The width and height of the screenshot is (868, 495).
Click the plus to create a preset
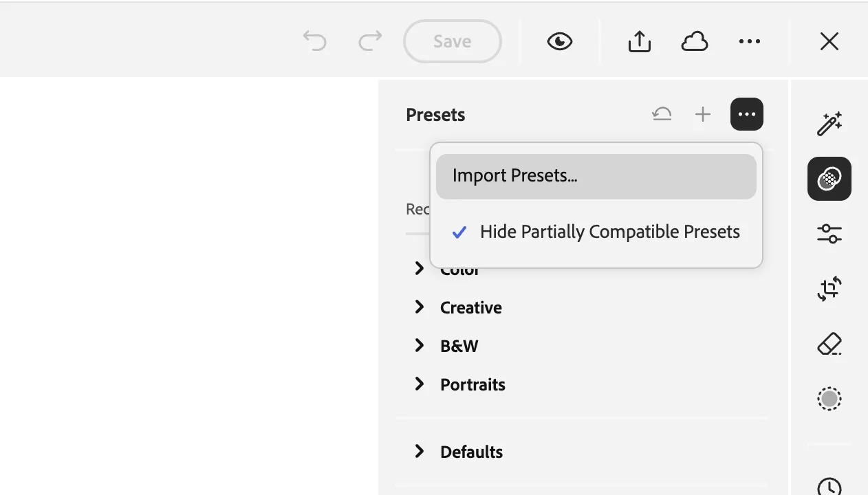click(703, 113)
